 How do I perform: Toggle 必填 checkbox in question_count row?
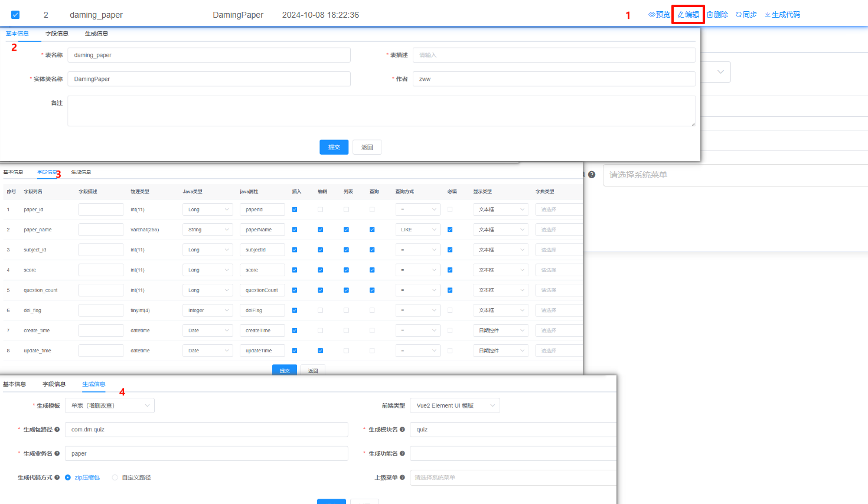pyautogui.click(x=450, y=290)
